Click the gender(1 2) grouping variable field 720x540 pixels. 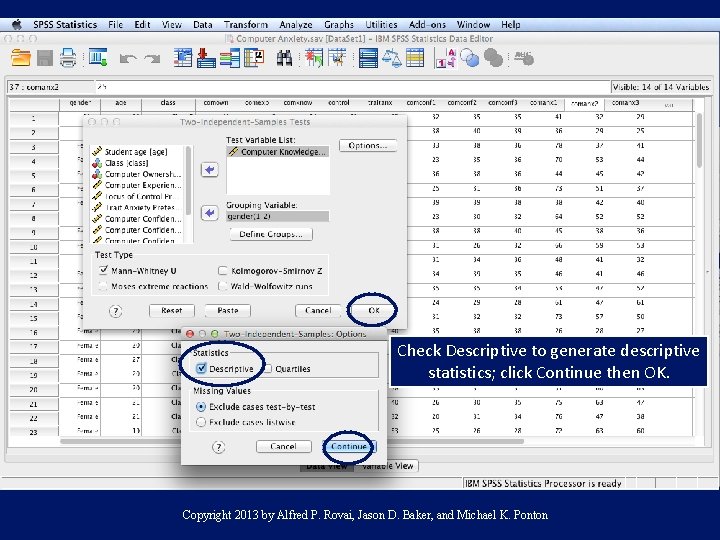278,216
